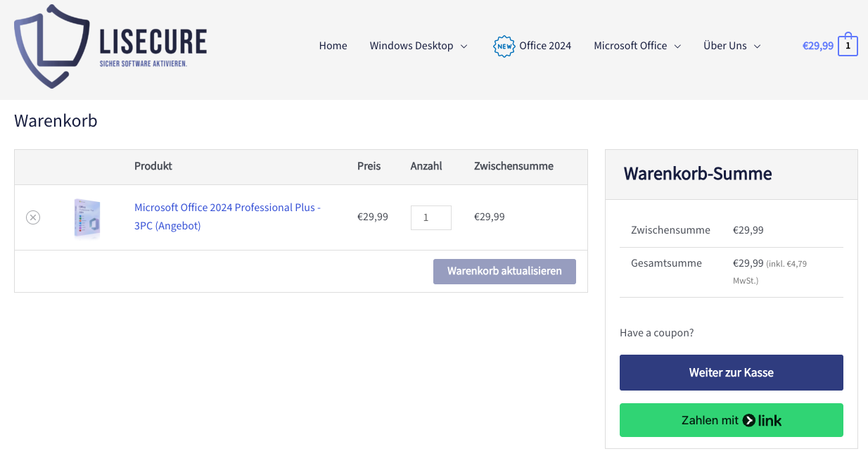Expand the Über Uns dropdown chevron

point(758,46)
